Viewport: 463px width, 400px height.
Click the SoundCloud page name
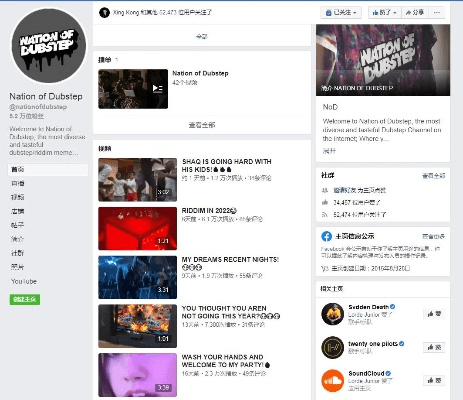coord(366,374)
